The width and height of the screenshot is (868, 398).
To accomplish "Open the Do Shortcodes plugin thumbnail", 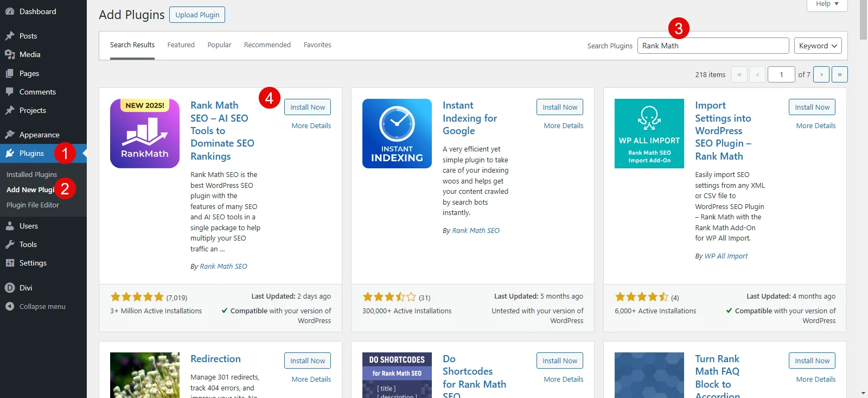I will (397, 375).
